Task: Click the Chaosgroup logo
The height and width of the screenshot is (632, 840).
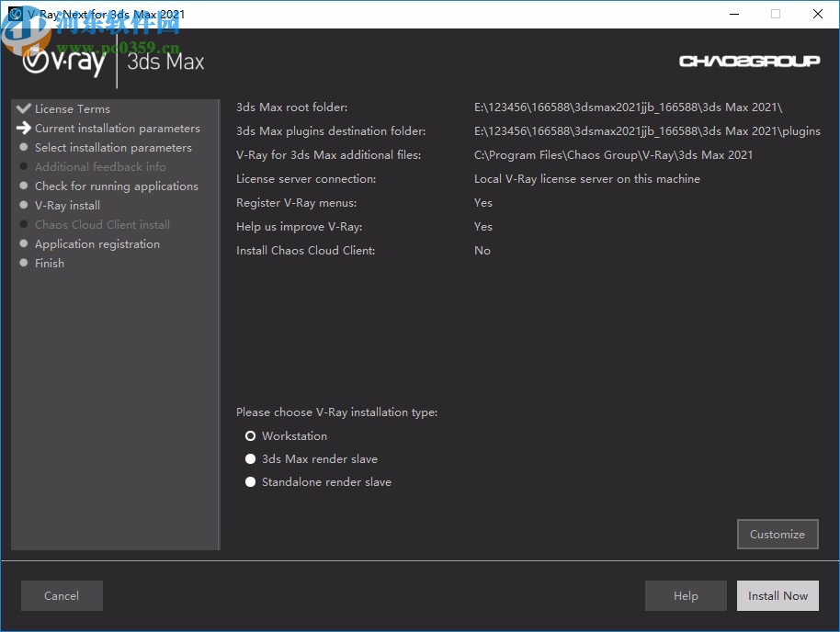Action: pyautogui.click(x=749, y=61)
